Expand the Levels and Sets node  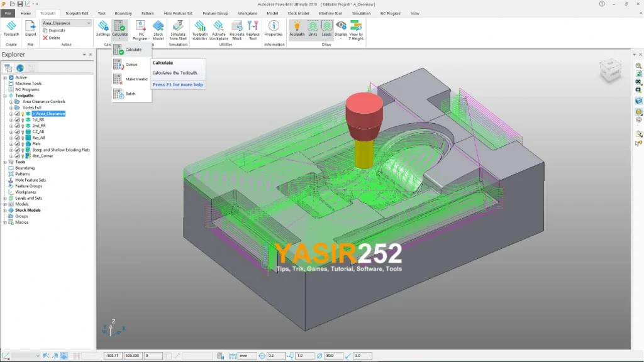[x=5, y=198]
